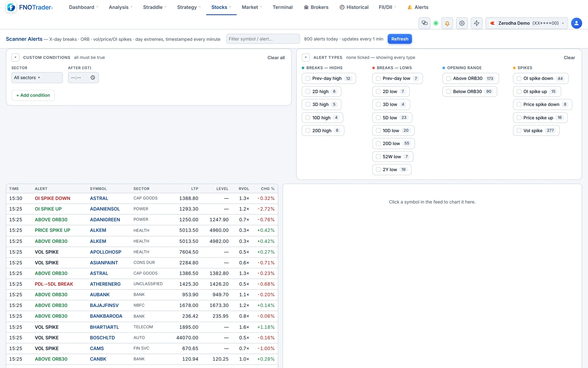
Task: Go to the Terminal page
Action: tap(282, 7)
